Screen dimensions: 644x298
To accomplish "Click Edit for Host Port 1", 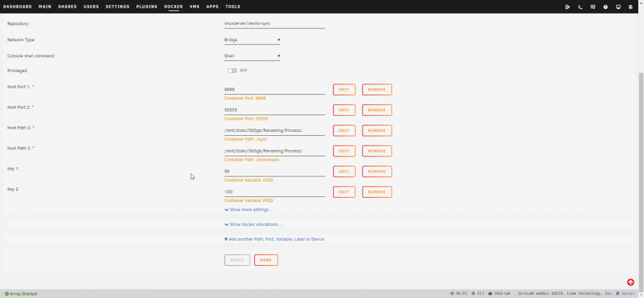I will (344, 89).
